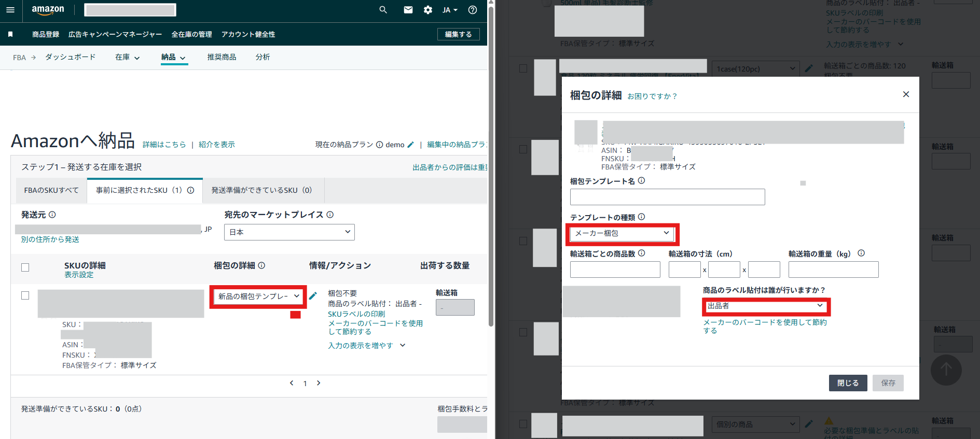Open the hamburger menu icon
980x439 pixels.
coord(10,10)
